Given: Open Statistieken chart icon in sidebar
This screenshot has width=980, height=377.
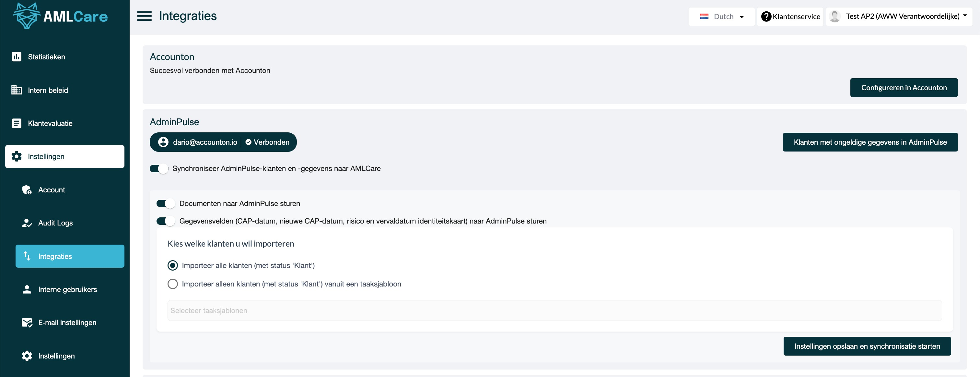Looking at the screenshot, I should tap(16, 57).
